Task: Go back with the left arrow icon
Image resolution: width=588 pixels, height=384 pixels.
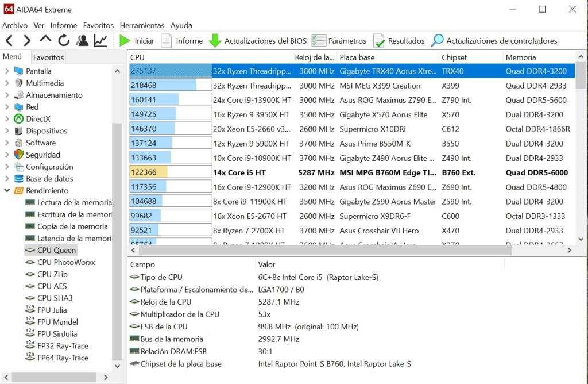Action: pyautogui.click(x=9, y=41)
